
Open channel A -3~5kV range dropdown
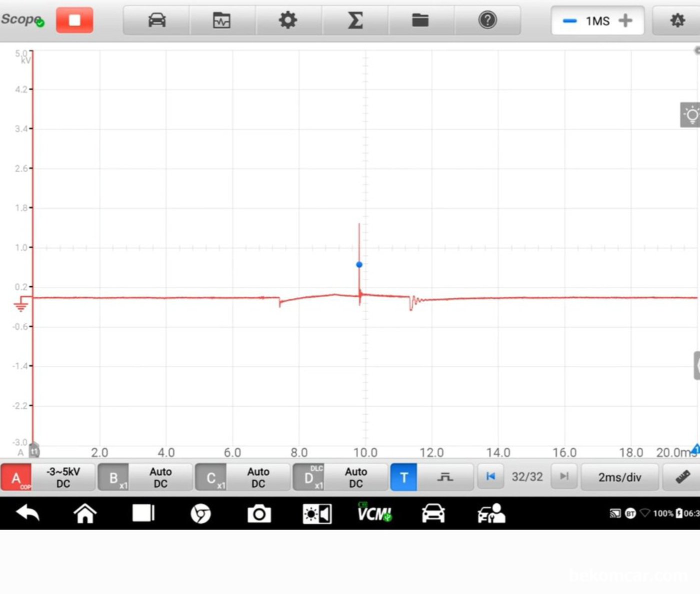[x=63, y=477]
